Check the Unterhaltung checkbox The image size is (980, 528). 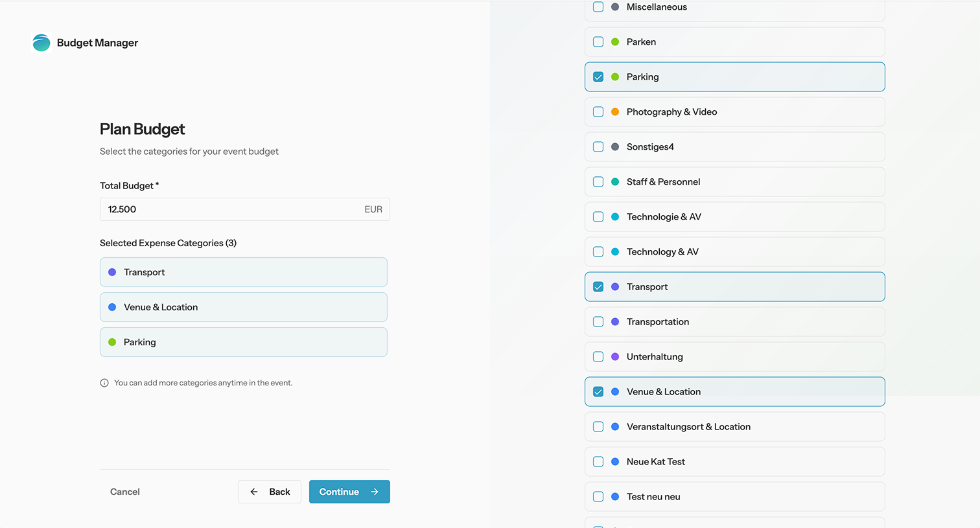[x=598, y=357]
